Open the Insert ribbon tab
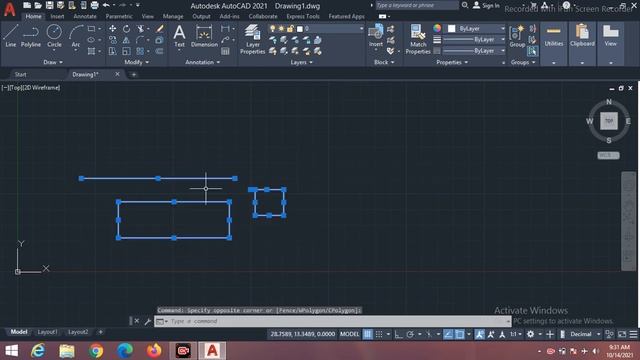 tap(57, 16)
